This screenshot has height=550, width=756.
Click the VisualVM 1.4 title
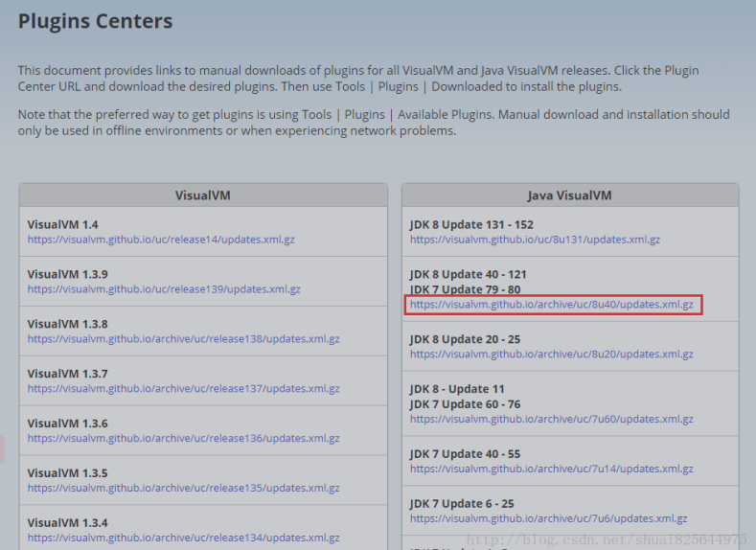(62, 224)
